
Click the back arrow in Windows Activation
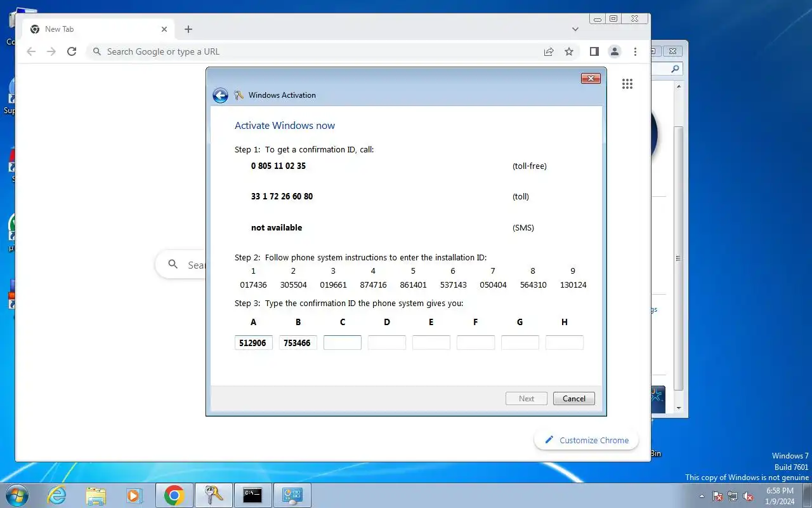coord(220,95)
